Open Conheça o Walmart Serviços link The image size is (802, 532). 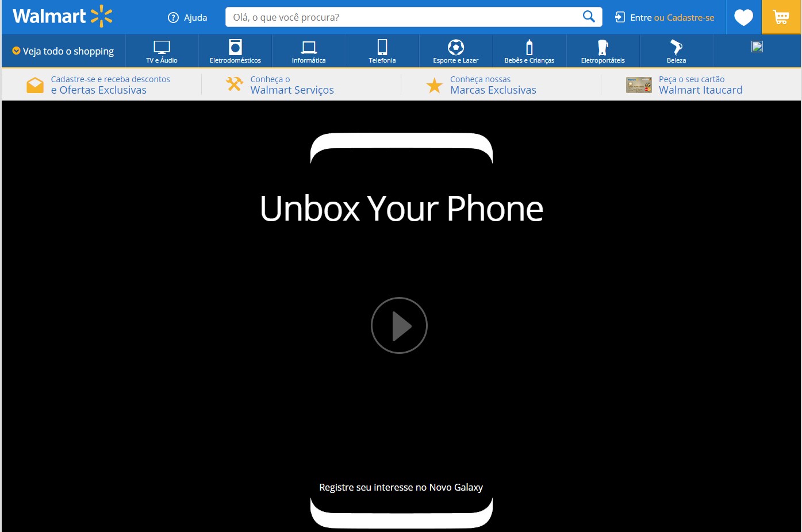point(292,84)
